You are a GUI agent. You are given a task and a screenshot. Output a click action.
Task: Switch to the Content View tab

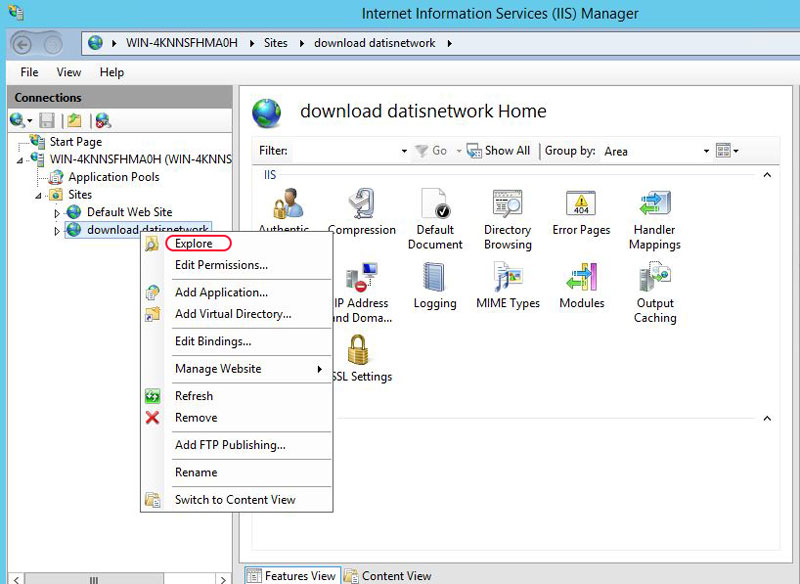coord(388,576)
